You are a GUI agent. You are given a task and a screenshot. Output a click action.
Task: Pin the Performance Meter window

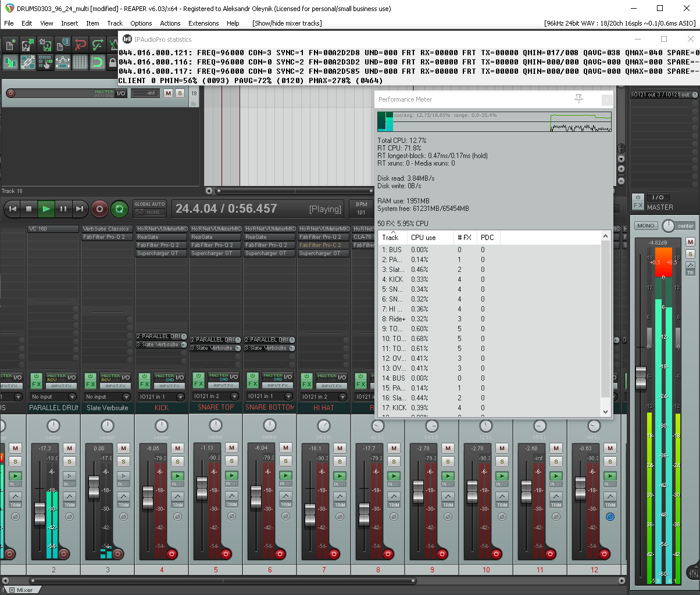578,99
